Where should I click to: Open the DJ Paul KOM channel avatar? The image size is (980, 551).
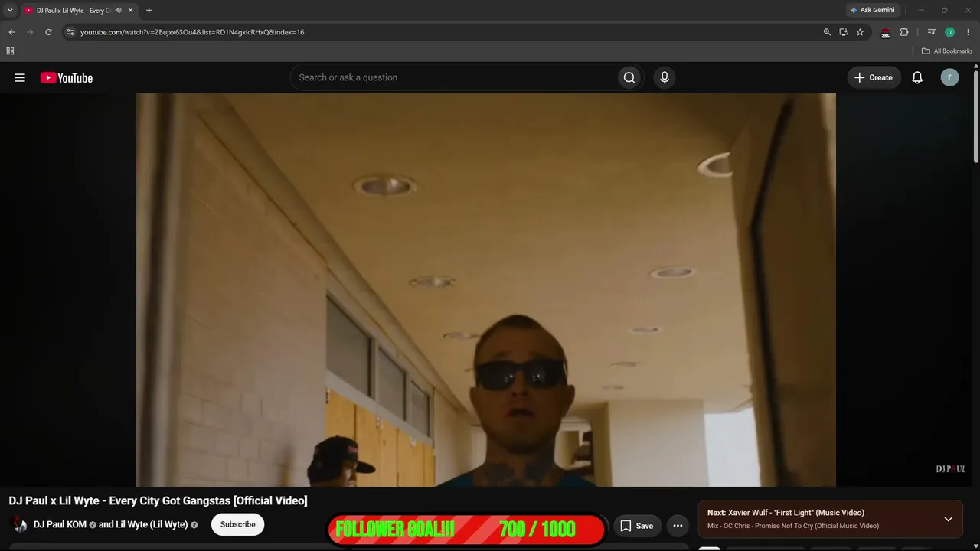[x=20, y=525]
